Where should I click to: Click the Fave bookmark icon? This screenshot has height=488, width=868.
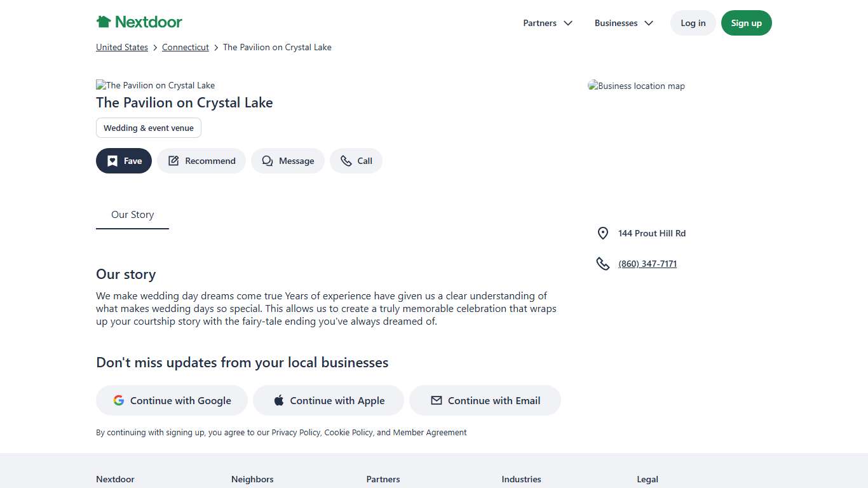(112, 161)
